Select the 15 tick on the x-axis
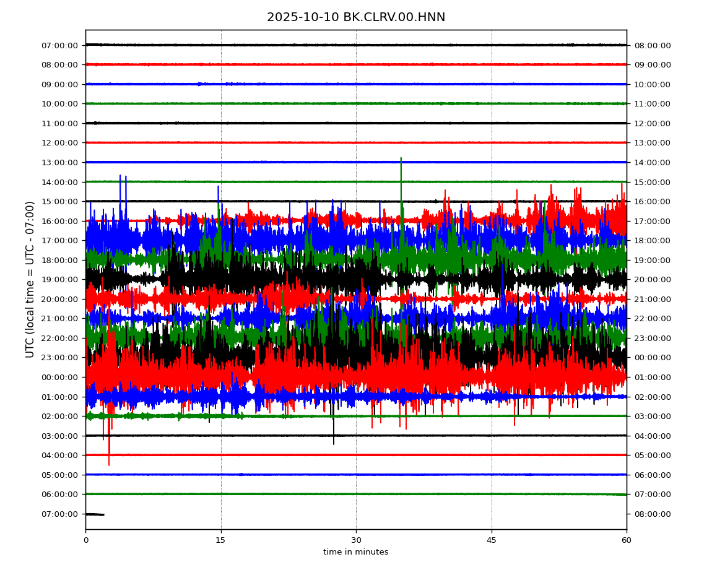 (221, 540)
